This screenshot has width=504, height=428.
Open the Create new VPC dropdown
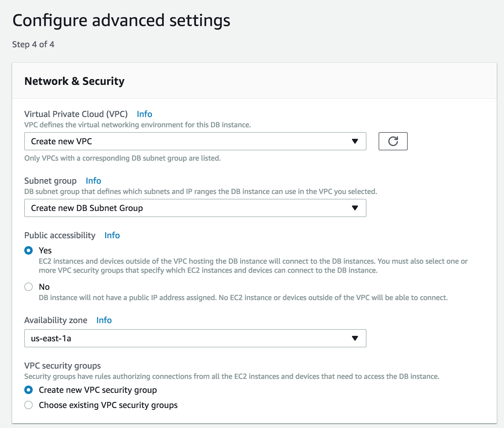pos(195,141)
